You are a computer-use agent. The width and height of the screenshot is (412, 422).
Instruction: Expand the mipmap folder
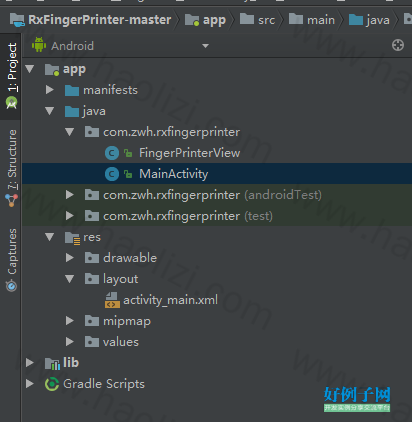[x=70, y=321]
